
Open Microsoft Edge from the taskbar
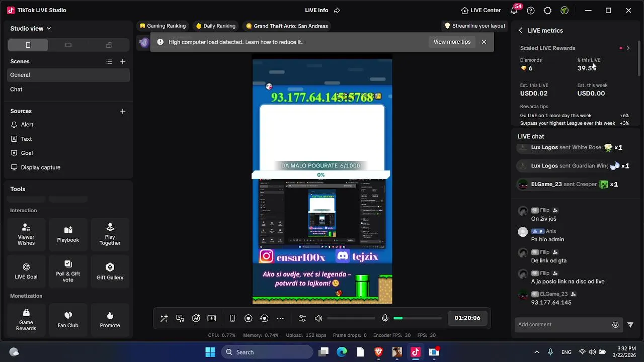click(342, 352)
